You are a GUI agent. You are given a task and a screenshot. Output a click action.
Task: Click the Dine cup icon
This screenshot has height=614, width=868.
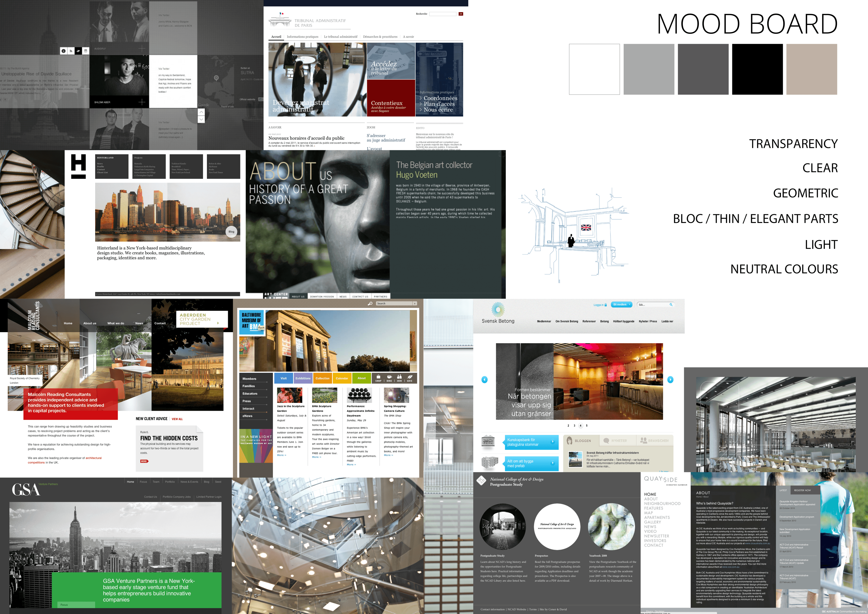click(x=389, y=377)
